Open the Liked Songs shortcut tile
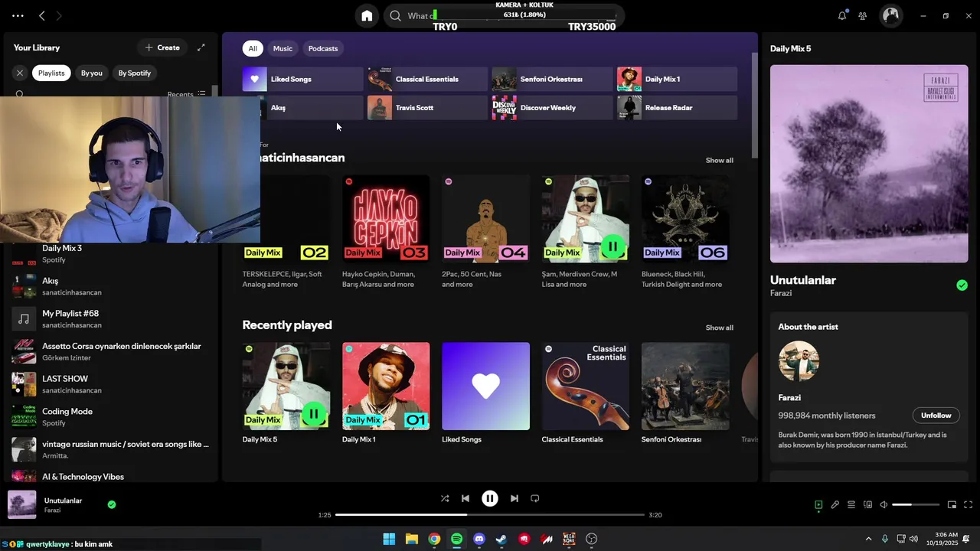The image size is (980, 551). [x=303, y=79]
